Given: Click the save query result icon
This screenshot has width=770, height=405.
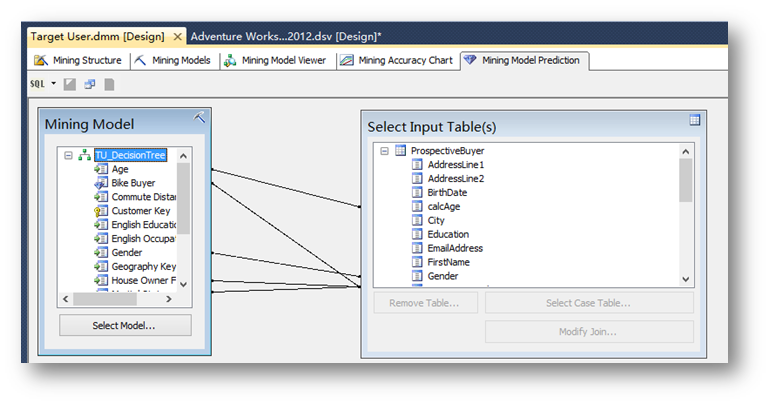Looking at the screenshot, I should [109, 84].
